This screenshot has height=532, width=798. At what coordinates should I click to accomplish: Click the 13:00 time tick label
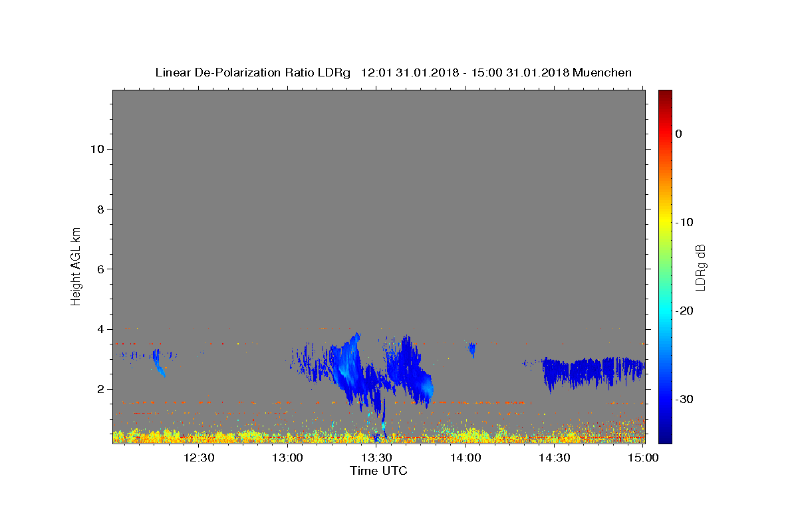pyautogui.click(x=288, y=458)
